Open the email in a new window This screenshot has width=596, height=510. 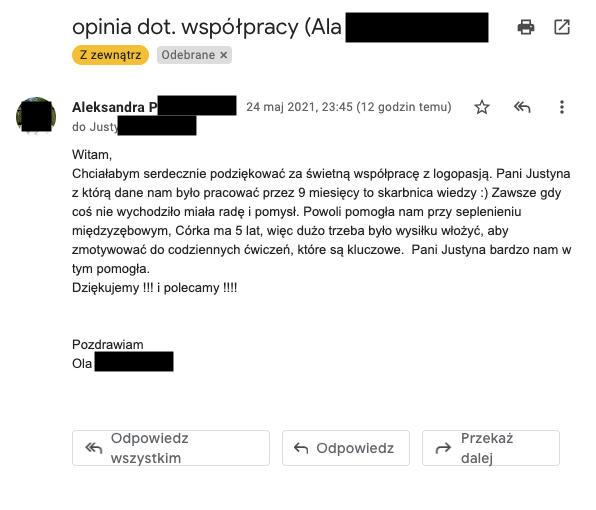[x=562, y=27]
